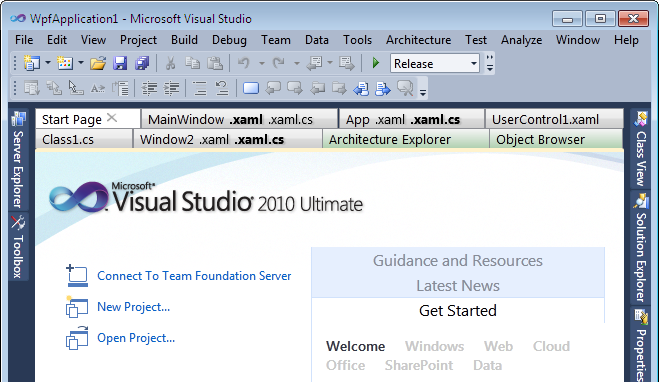Open the New Project icon's dropdown arrow
Screen dimensions: 659x382
[x=47, y=63]
